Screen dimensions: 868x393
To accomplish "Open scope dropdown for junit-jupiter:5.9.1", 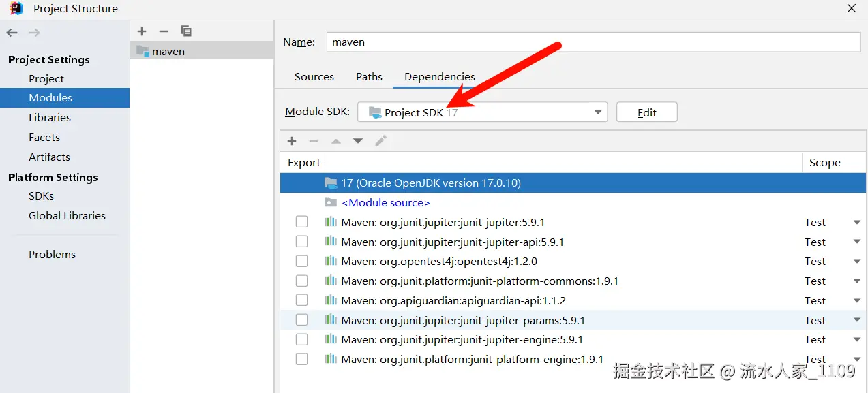I will tap(857, 223).
